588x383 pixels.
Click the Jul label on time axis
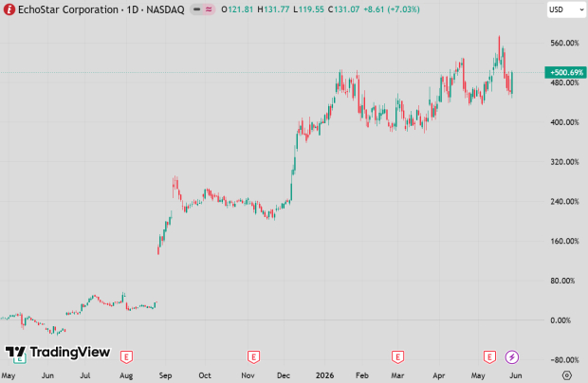pyautogui.click(x=85, y=375)
